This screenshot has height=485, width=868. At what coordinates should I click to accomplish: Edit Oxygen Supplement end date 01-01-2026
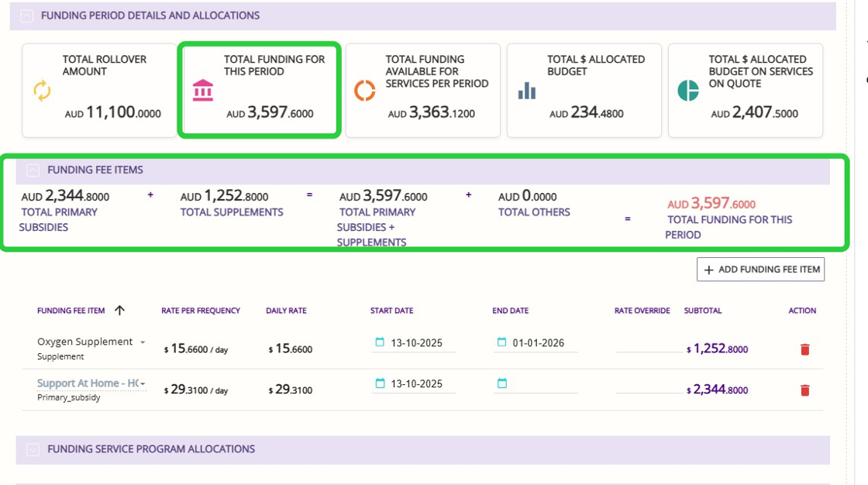point(538,342)
